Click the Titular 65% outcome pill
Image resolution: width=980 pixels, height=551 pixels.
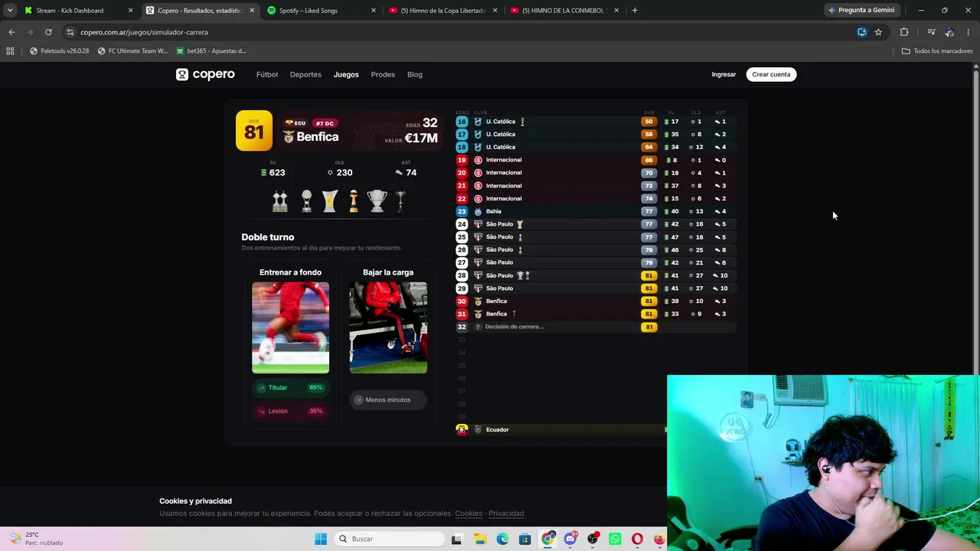point(290,388)
